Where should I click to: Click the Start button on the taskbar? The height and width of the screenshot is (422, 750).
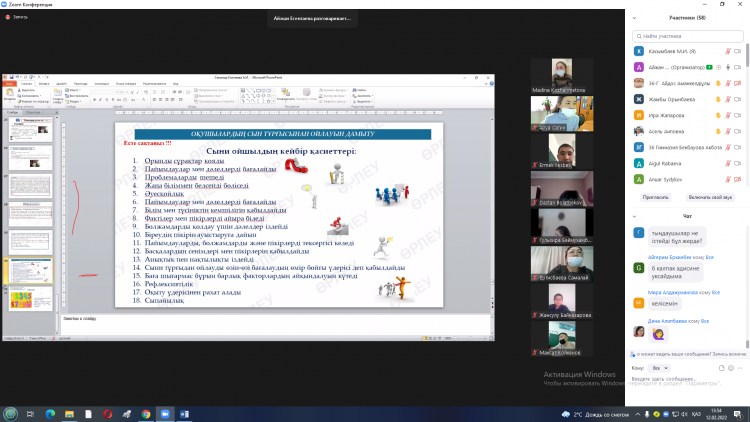(x=11, y=413)
